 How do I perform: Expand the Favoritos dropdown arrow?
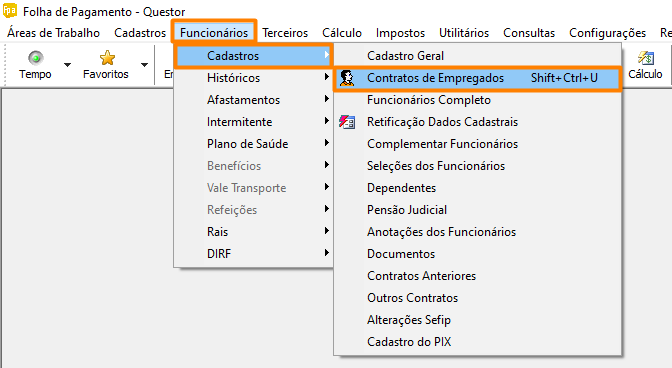tap(144, 65)
